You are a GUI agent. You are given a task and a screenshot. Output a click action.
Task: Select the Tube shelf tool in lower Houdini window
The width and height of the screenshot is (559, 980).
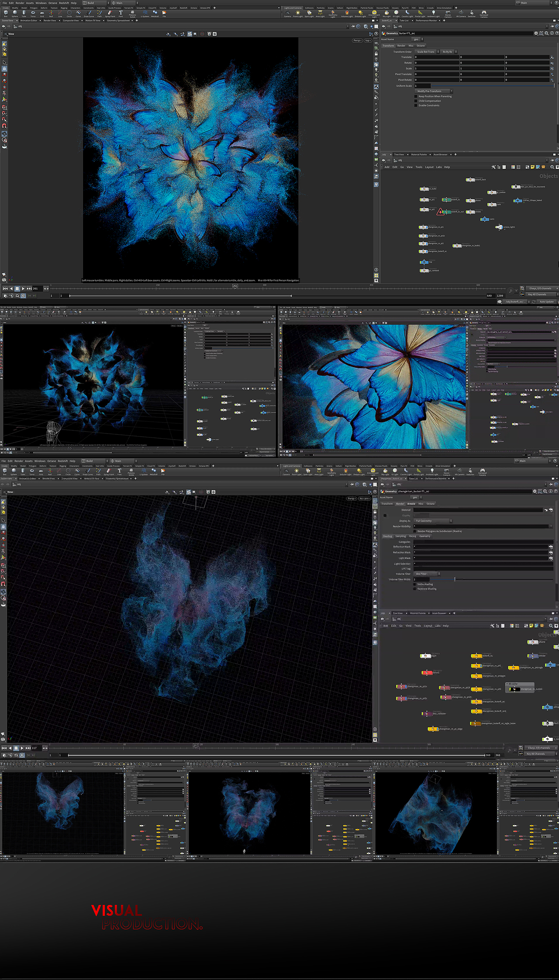[23, 472]
